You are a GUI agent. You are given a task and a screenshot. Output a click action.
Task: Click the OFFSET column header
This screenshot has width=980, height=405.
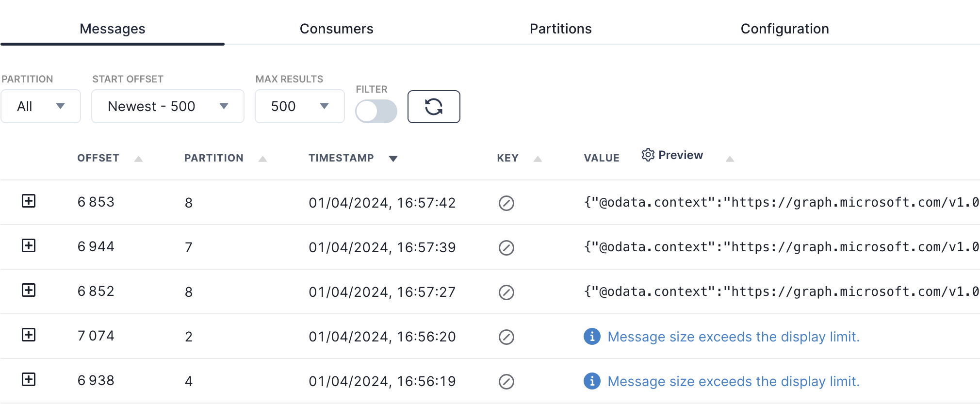point(98,158)
